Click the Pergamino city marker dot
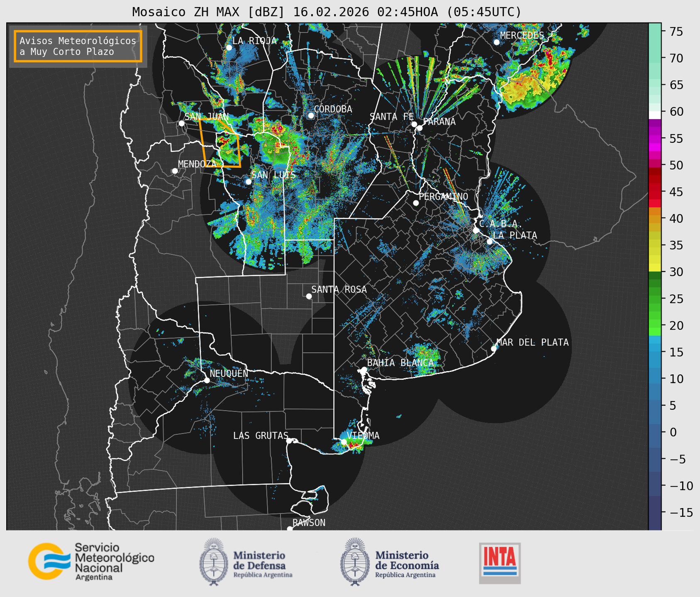 (416, 203)
